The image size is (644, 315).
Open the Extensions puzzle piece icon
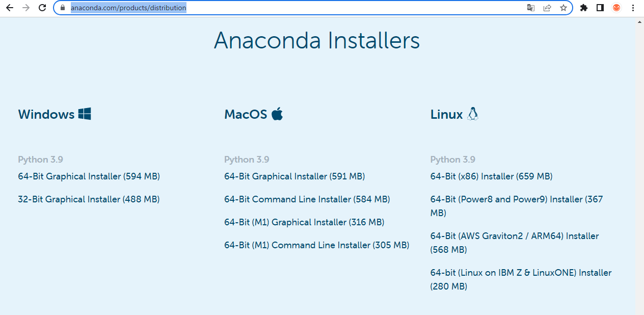tap(584, 8)
